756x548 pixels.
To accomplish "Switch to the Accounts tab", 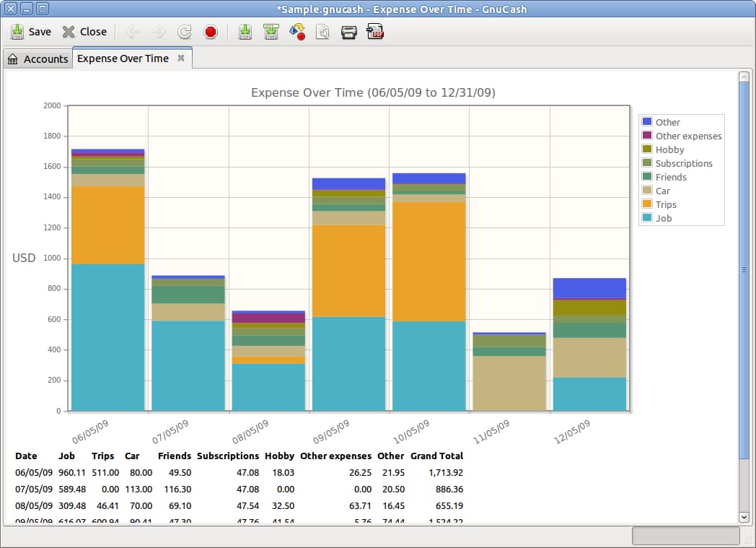I will (38, 58).
